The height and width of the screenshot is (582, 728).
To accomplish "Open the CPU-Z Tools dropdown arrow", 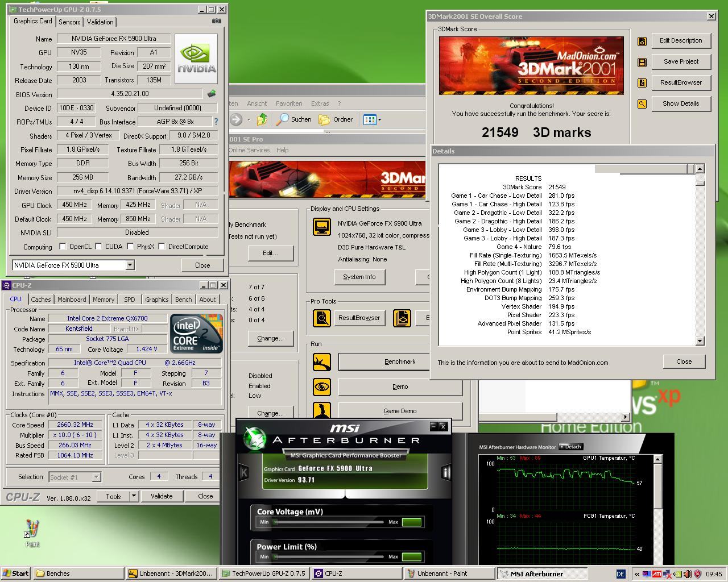I will 134,496.
